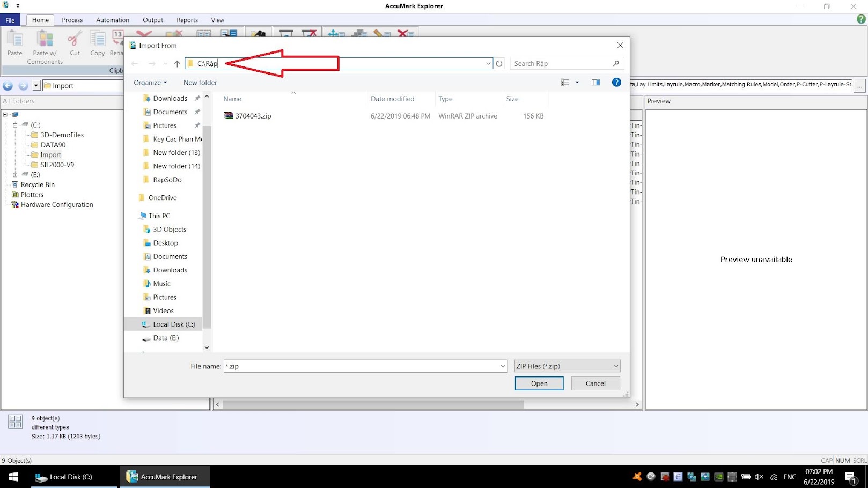Viewport: 868px width, 488px height.
Task: Switch to the Output ribbon tab
Action: 153,20
